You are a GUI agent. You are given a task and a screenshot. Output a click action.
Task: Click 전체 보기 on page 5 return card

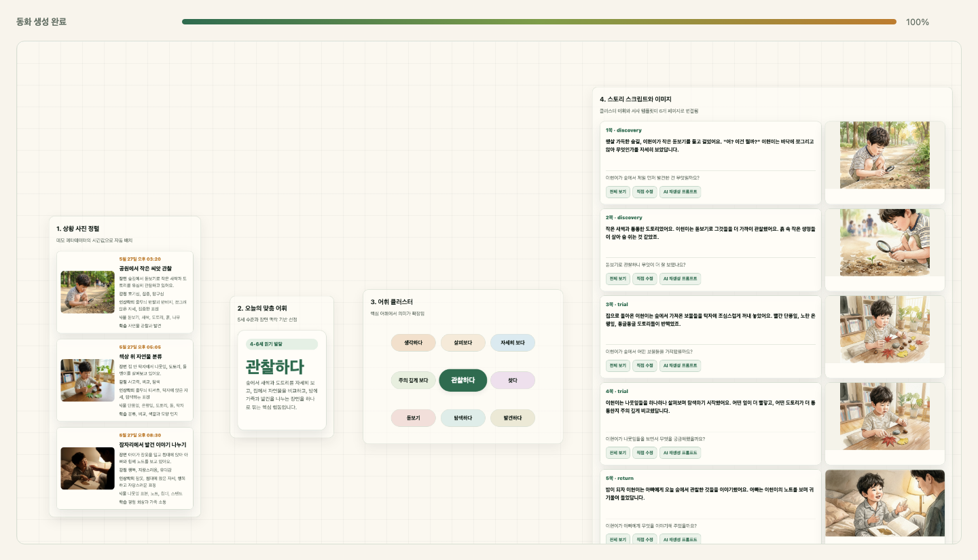click(x=617, y=540)
